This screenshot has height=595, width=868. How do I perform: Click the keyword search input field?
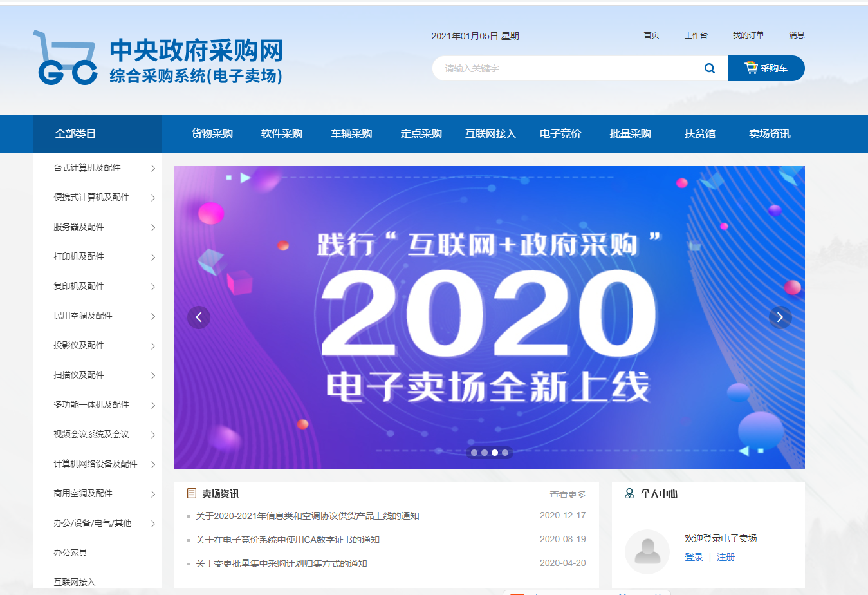pyautogui.click(x=566, y=68)
